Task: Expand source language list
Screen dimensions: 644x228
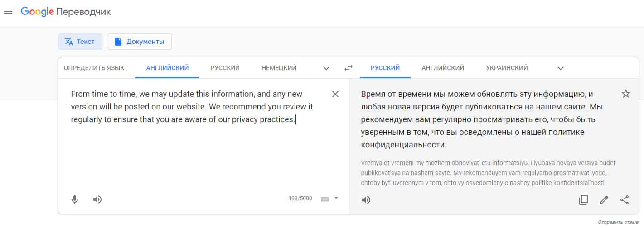Action: coord(326,68)
